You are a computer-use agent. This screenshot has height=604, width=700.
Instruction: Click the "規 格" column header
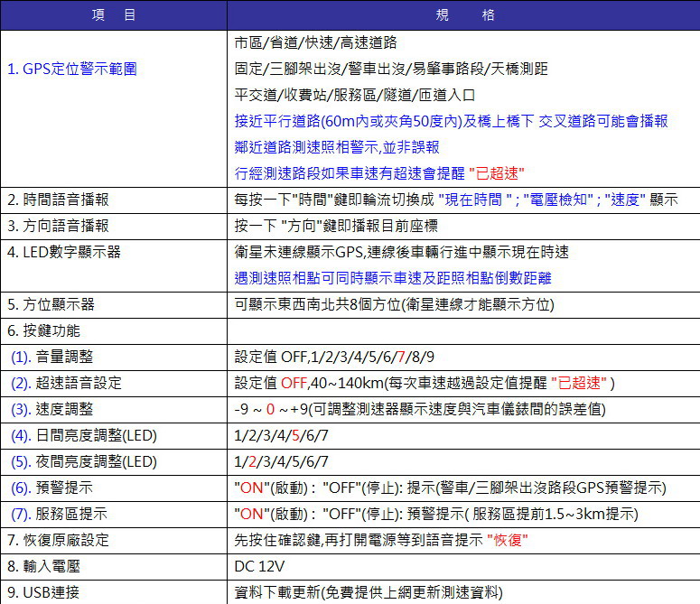(464, 15)
